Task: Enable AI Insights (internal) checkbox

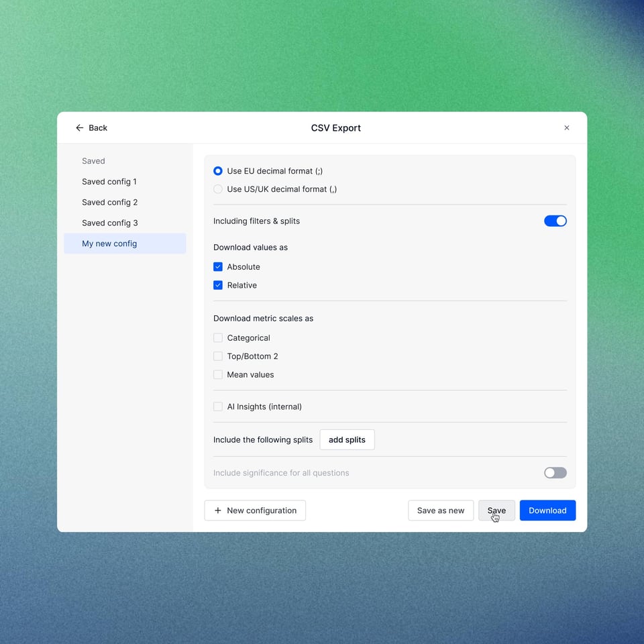Action: tap(218, 407)
